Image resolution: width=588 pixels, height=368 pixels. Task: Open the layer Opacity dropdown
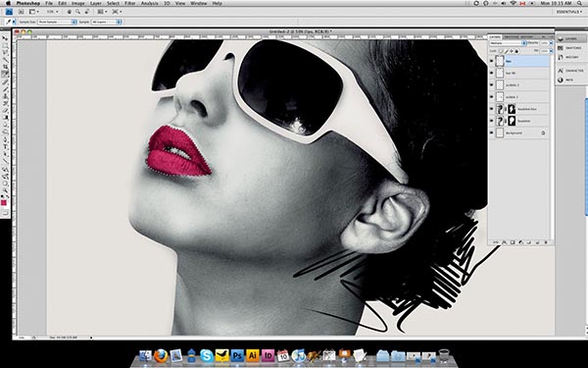click(551, 43)
